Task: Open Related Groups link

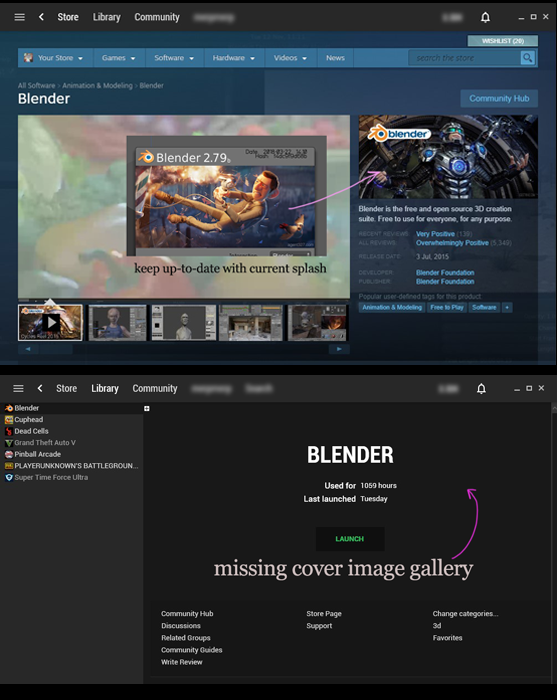Action: (186, 638)
